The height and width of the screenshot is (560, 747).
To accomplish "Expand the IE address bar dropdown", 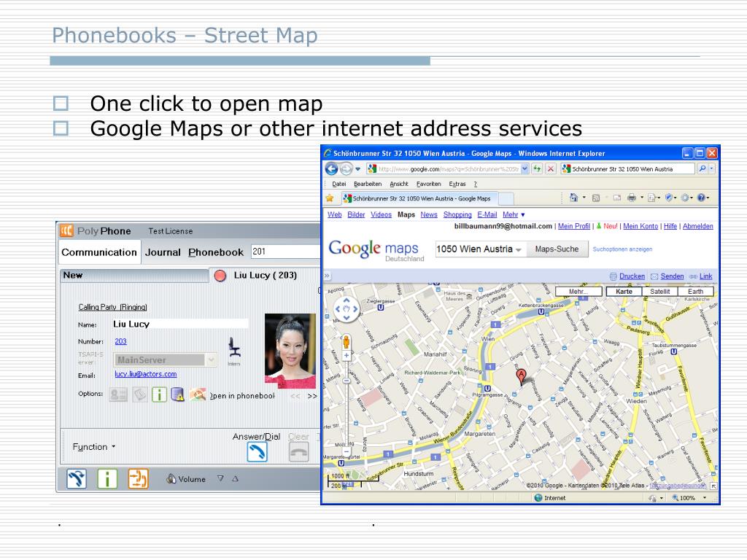I will coord(525,168).
